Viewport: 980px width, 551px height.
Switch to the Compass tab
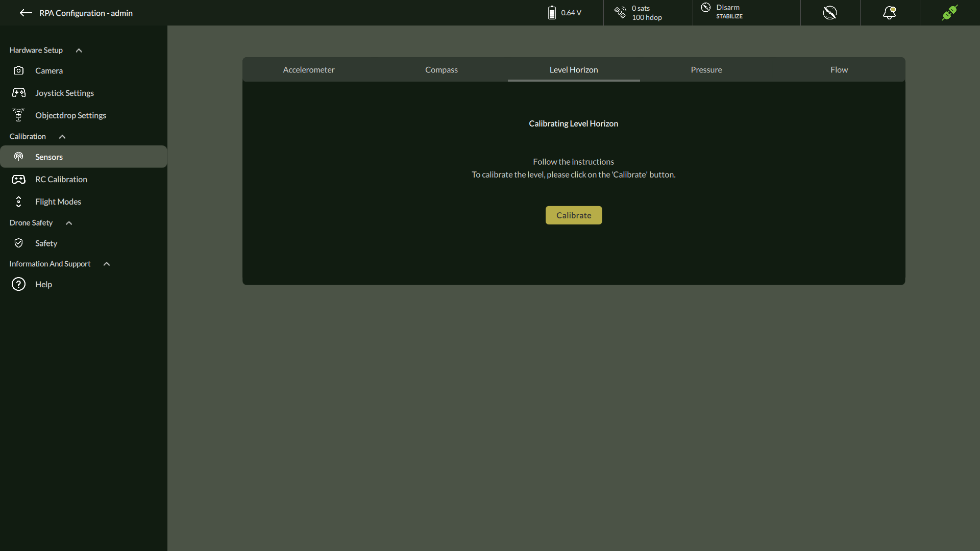442,69
